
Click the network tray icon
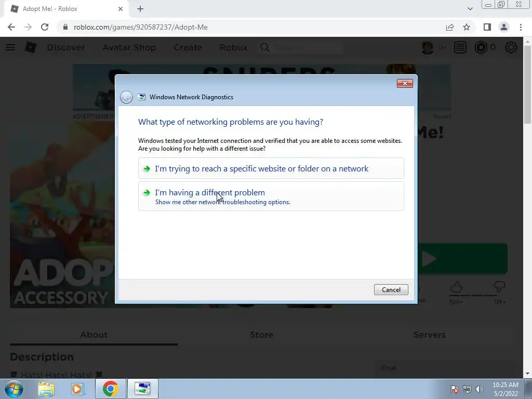[x=467, y=389]
